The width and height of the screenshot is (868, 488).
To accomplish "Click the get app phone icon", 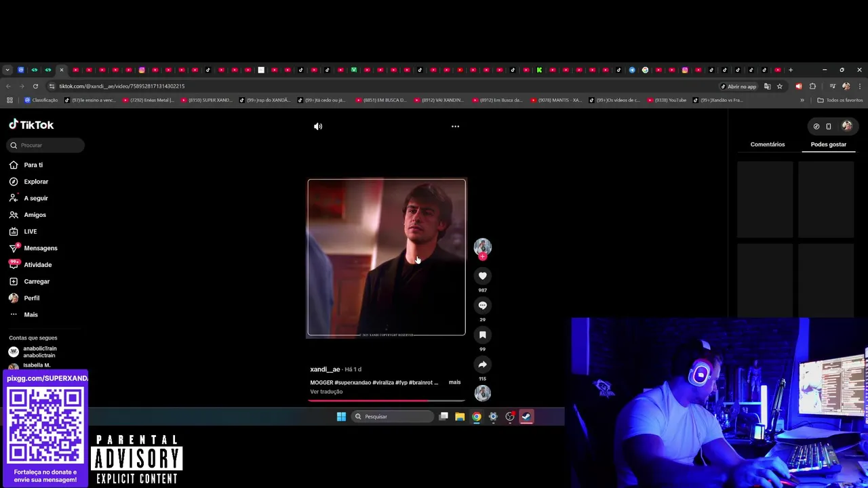I will click(829, 126).
